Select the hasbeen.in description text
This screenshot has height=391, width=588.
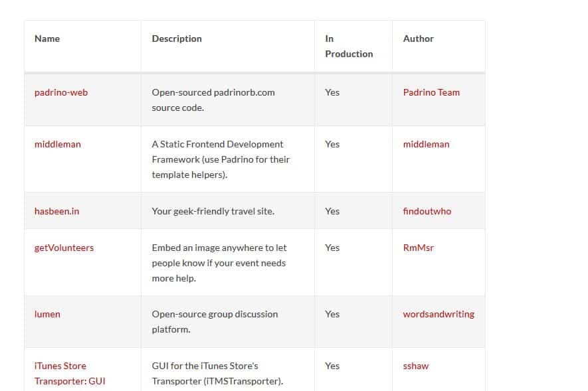pos(213,211)
